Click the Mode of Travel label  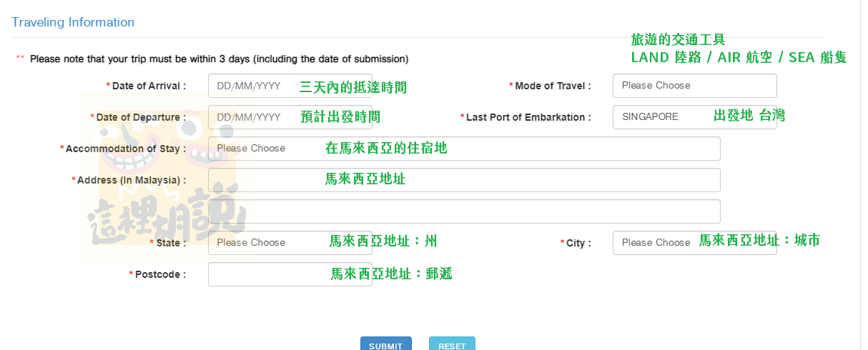553,86
